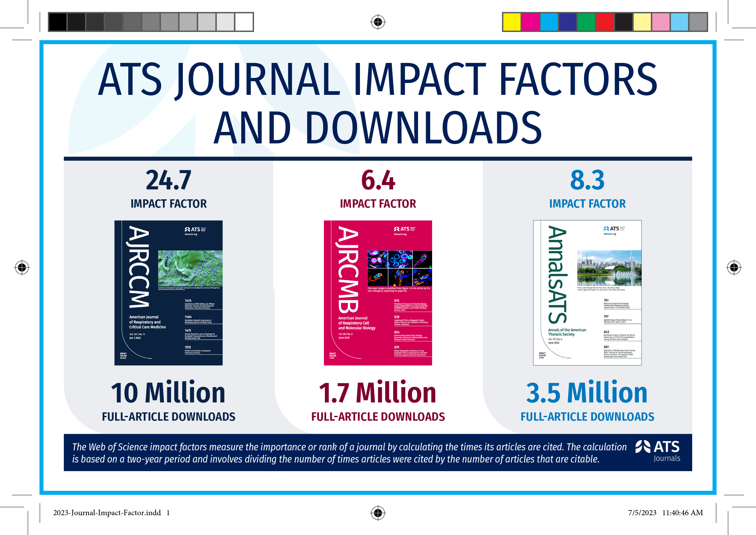Click "IMPACT FACTOR" label under 24.7
Viewport: 756px width, 535px height.
pos(168,204)
